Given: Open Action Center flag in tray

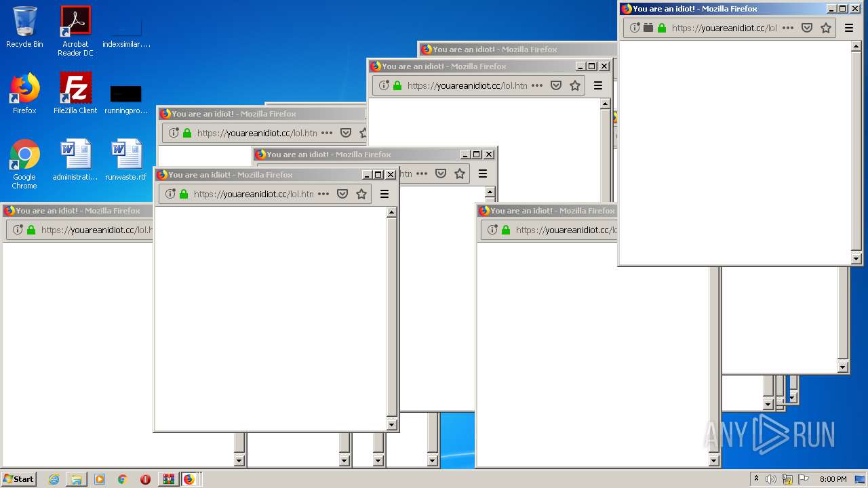Looking at the screenshot, I should (x=804, y=479).
